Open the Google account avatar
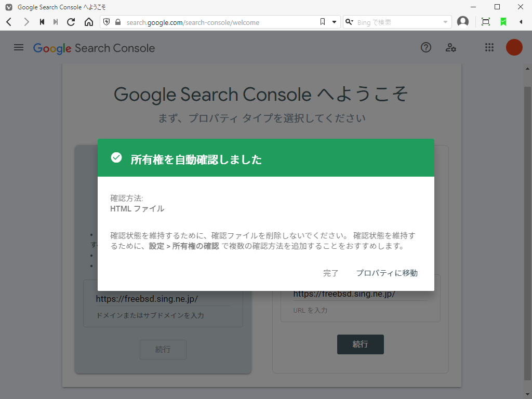The width and height of the screenshot is (532, 399). [x=514, y=47]
